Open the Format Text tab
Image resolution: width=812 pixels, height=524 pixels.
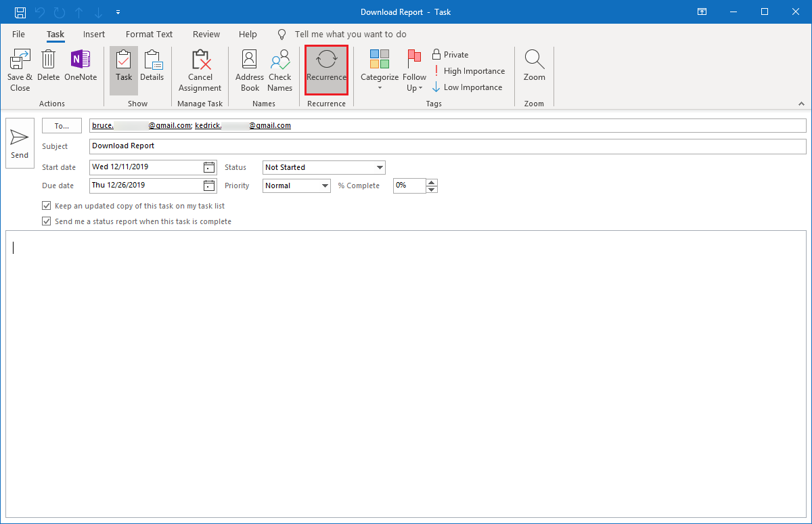(x=149, y=34)
